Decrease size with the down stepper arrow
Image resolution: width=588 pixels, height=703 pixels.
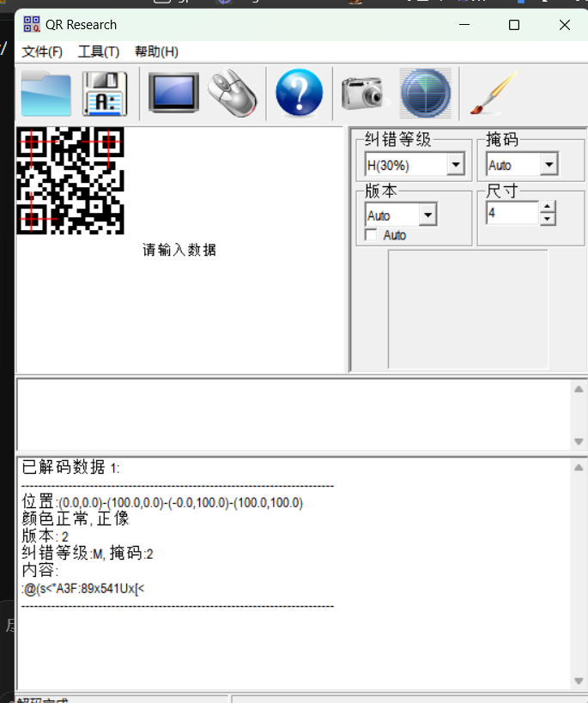548,219
